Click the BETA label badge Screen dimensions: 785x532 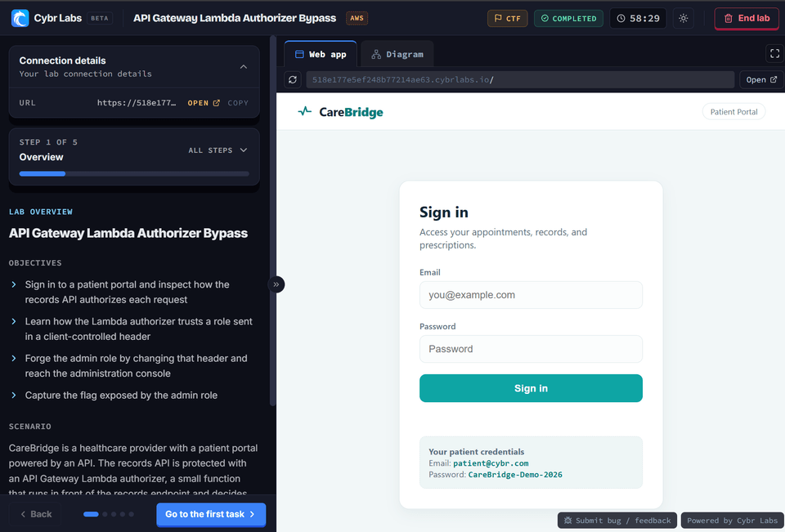(100, 18)
